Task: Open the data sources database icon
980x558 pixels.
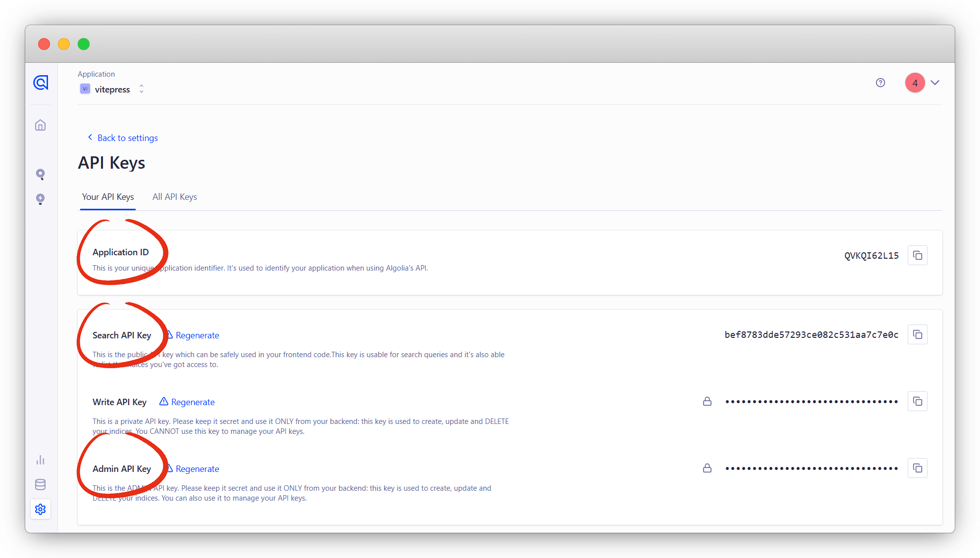Action: pyautogui.click(x=41, y=484)
